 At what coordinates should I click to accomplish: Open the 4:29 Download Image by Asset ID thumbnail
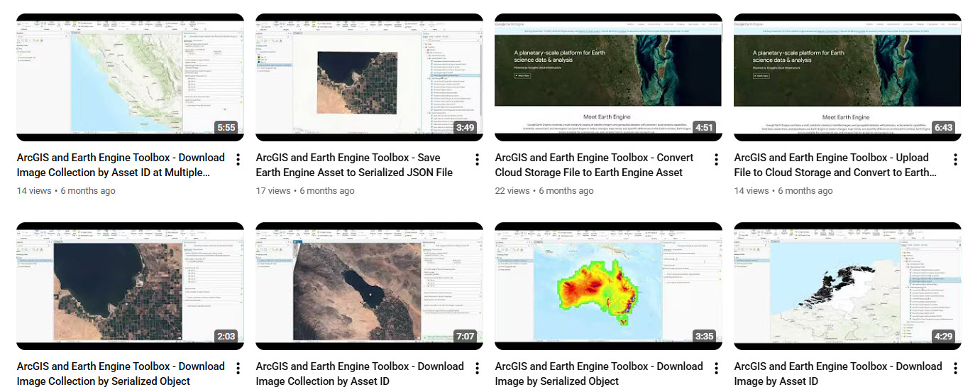[847, 286]
